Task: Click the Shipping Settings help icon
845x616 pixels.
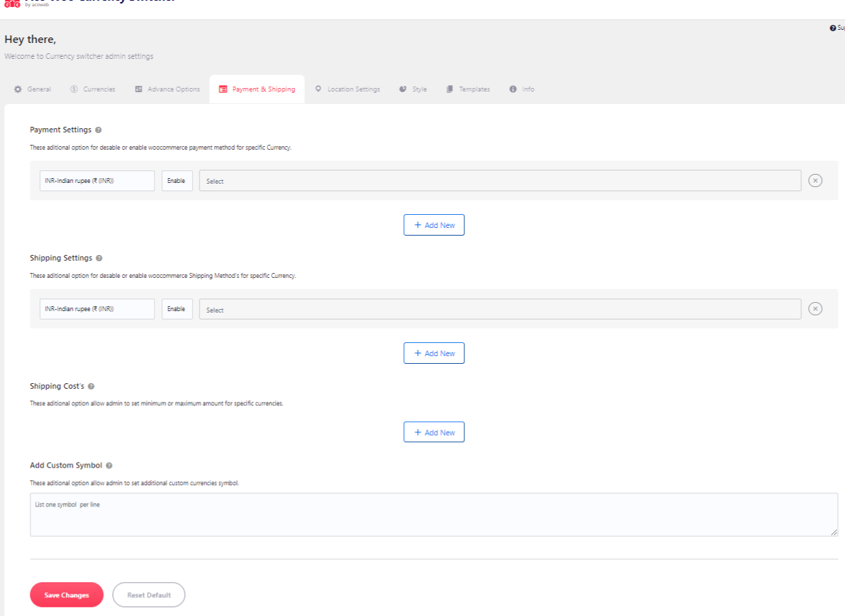Action: (99, 258)
